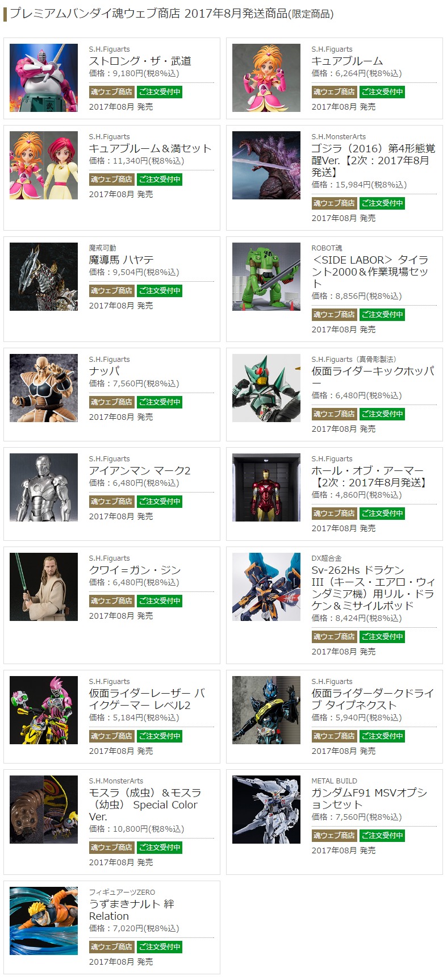The width and height of the screenshot is (447, 980).
Task: Open ホール・オブ・アーマー product title
Action: click(369, 477)
